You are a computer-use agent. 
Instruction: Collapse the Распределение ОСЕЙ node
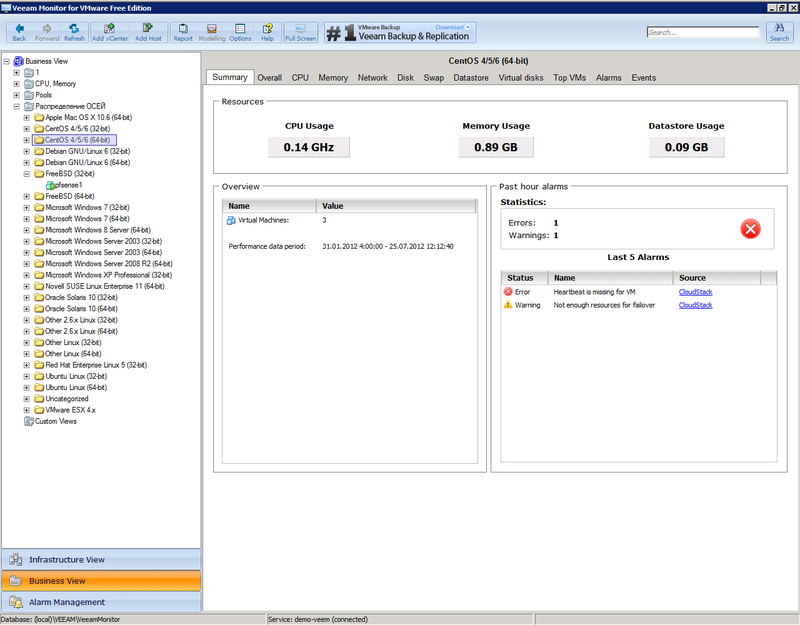pos(16,107)
